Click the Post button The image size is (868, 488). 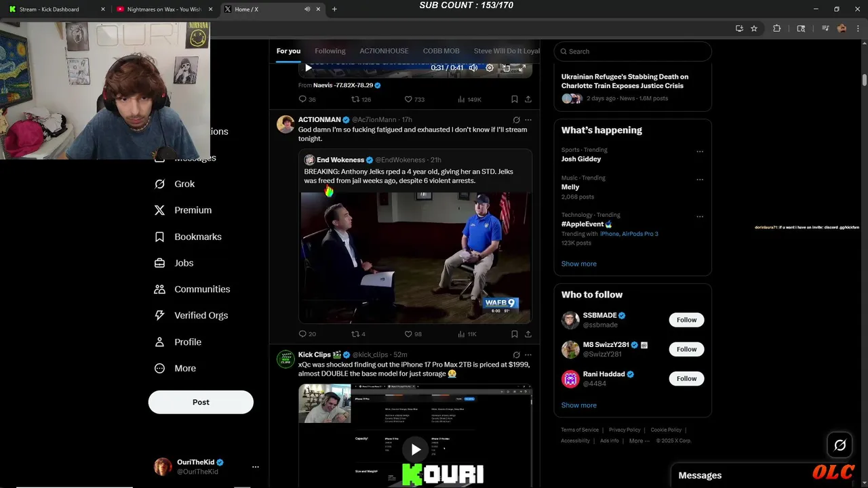click(x=201, y=402)
